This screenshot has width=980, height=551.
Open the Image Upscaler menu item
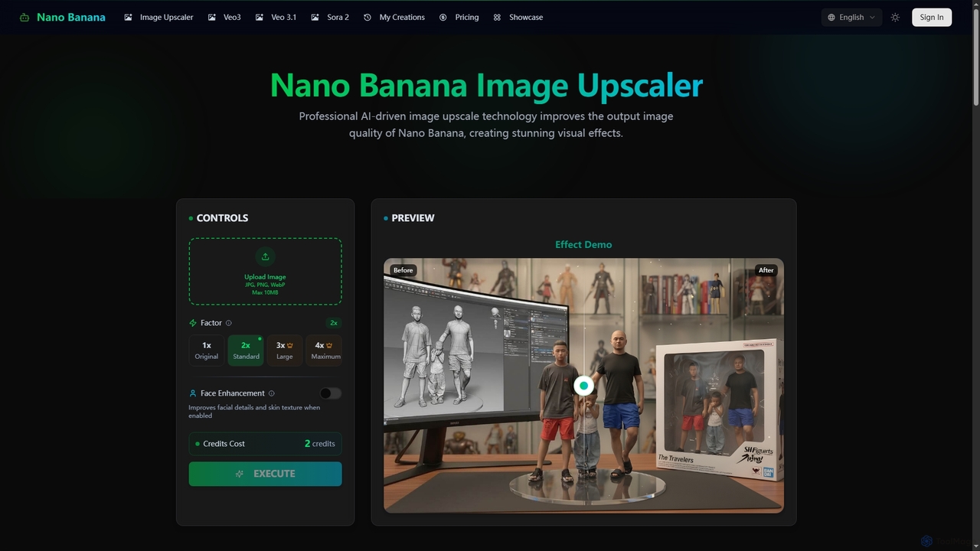point(158,17)
